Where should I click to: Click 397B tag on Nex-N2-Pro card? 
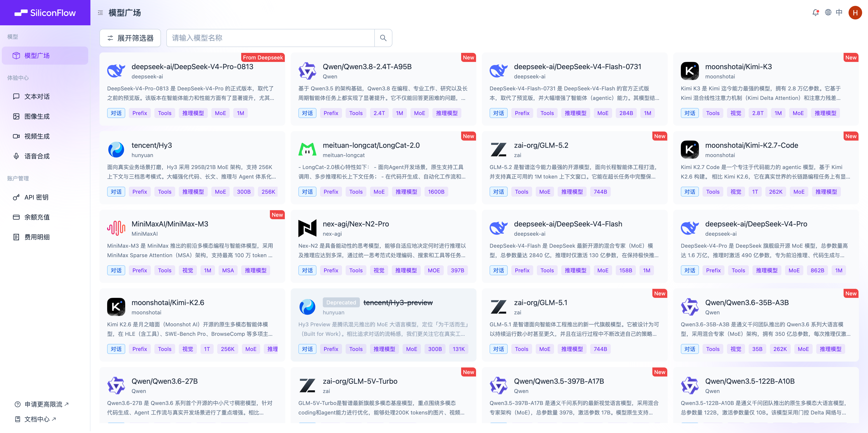(458, 271)
